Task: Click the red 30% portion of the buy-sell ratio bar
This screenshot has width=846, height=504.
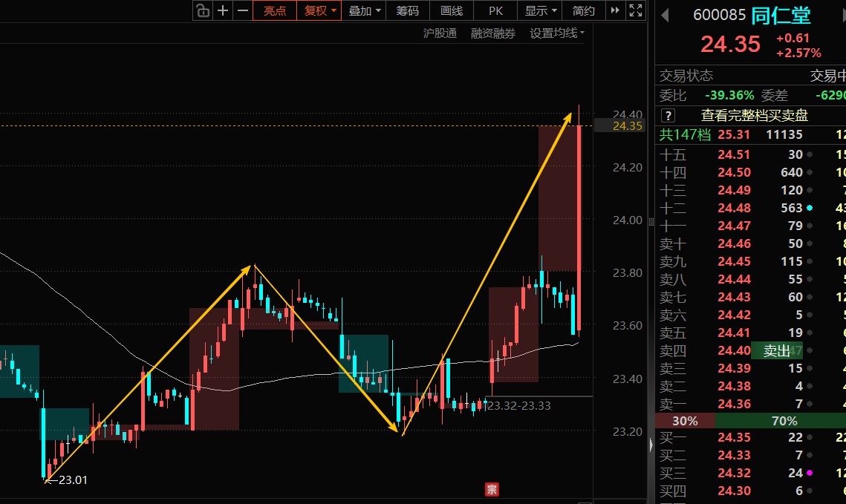Action: 686,421
